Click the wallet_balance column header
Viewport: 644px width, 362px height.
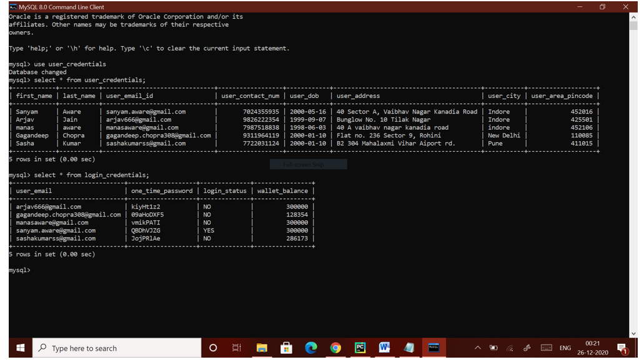tap(282, 191)
